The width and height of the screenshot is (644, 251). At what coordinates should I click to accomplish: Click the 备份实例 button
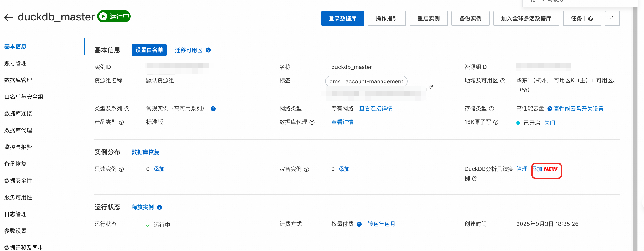470,19
